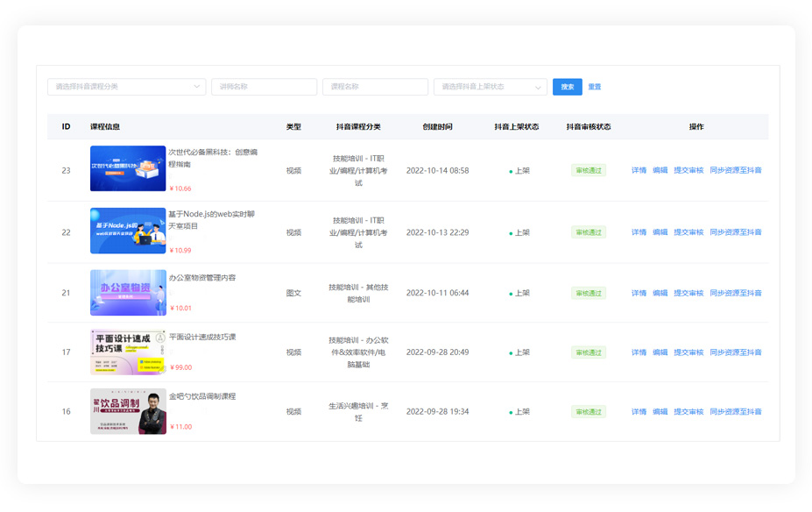Click the 饮品调制 course thumbnail
The image size is (812, 512).
click(128, 411)
